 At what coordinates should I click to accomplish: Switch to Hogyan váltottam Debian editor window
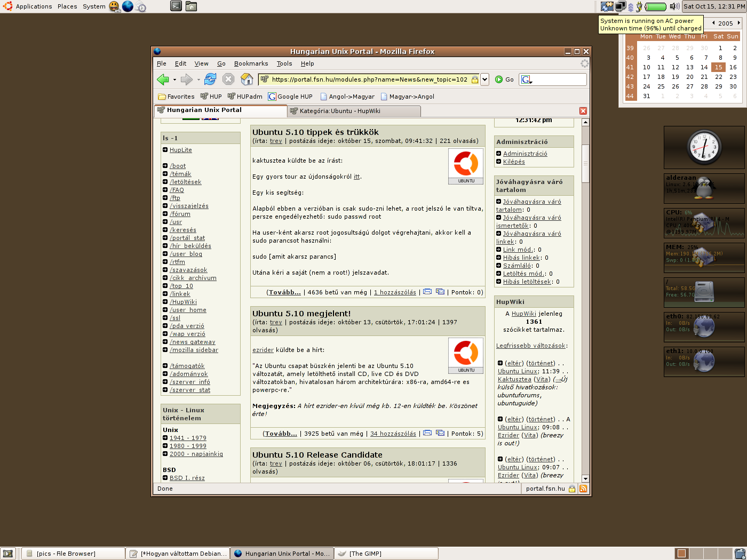tap(178, 554)
